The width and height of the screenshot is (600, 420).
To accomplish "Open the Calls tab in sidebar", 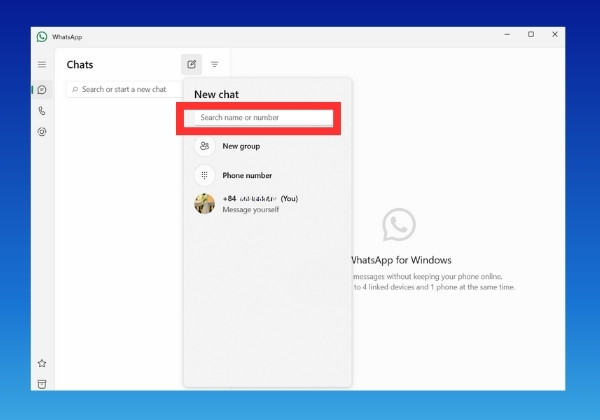I will 42,111.
